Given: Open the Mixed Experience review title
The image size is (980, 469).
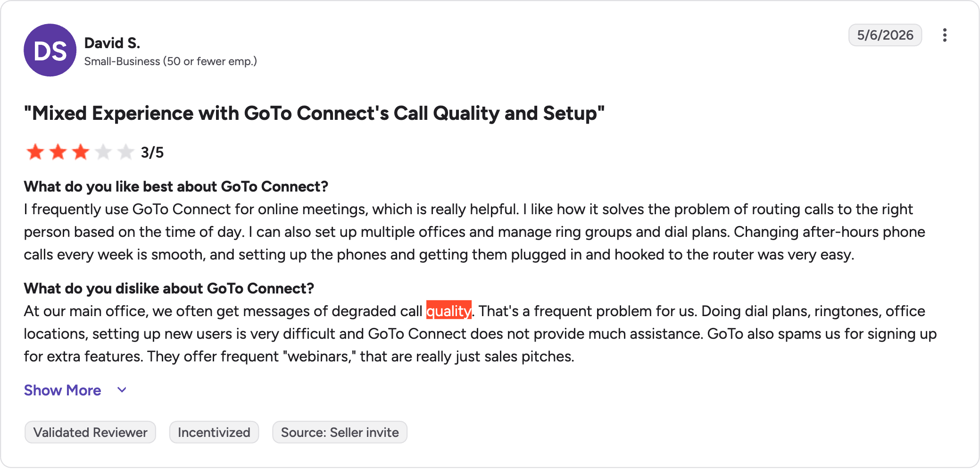Looking at the screenshot, I should click(x=314, y=113).
